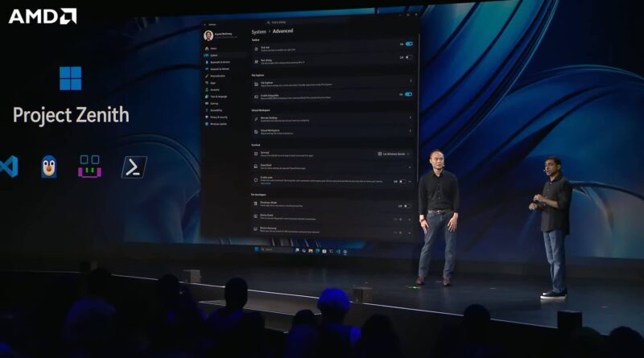Click the Accounts sidebar icon

207,89
